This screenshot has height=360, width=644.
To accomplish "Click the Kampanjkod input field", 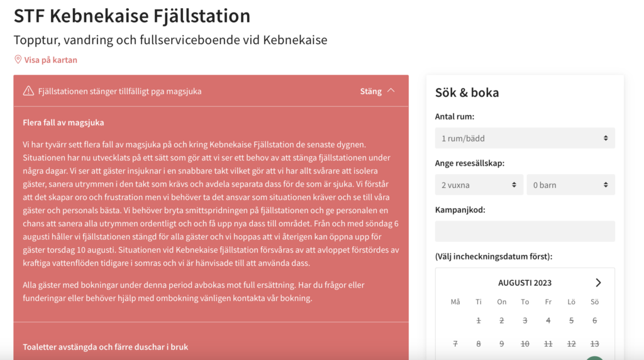I will pyautogui.click(x=525, y=231).
